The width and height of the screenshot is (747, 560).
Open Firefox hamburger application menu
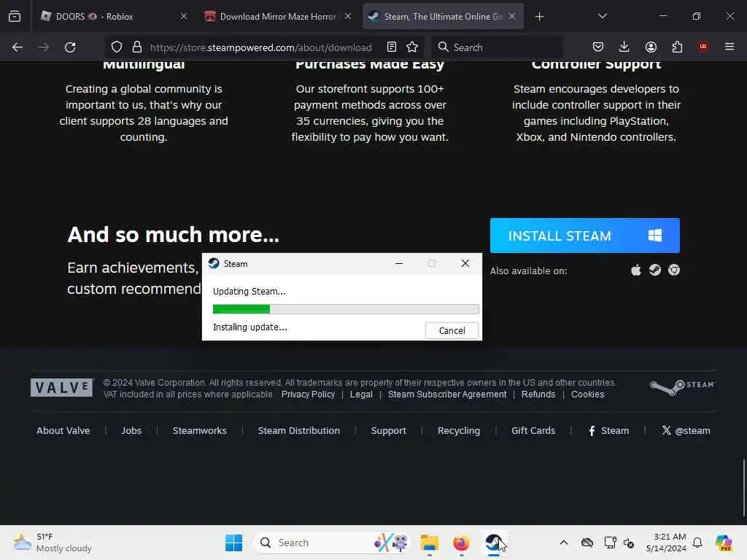(x=729, y=47)
